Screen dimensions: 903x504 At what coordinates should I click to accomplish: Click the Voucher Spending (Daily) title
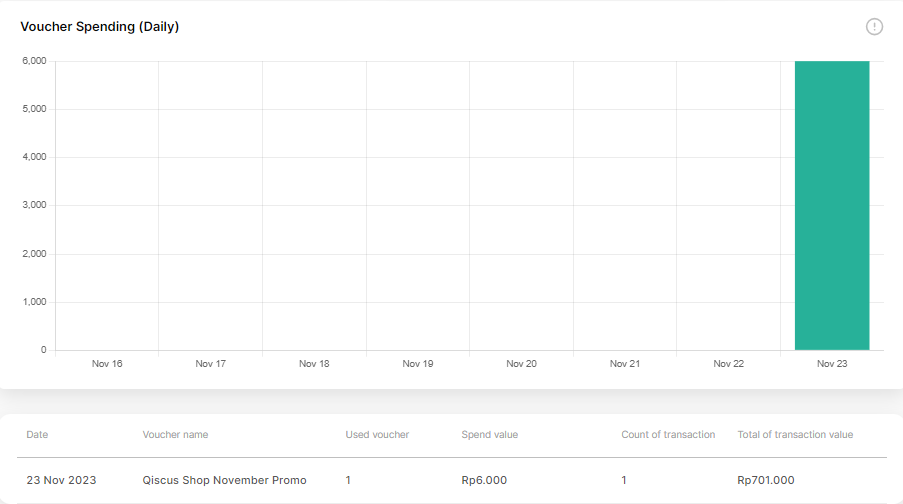point(100,26)
